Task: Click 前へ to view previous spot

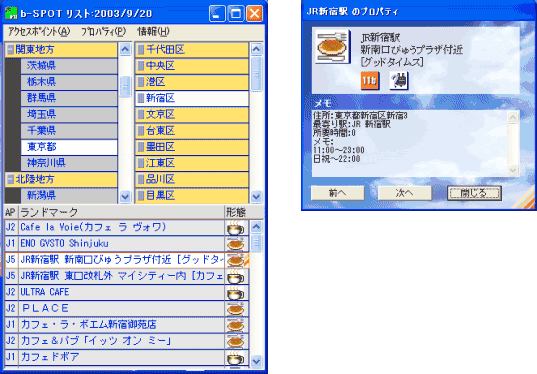Action: point(338,193)
